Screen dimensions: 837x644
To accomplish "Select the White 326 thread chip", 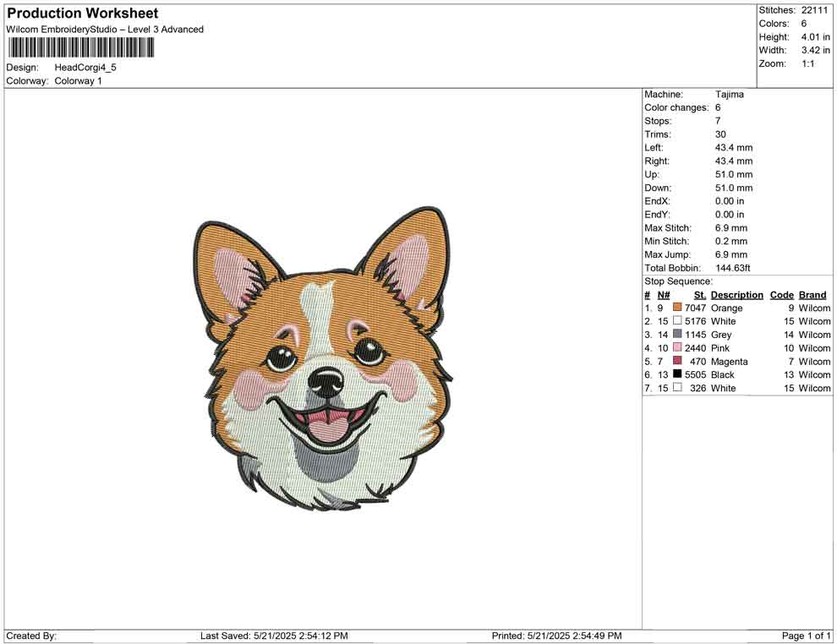I will 676,388.
